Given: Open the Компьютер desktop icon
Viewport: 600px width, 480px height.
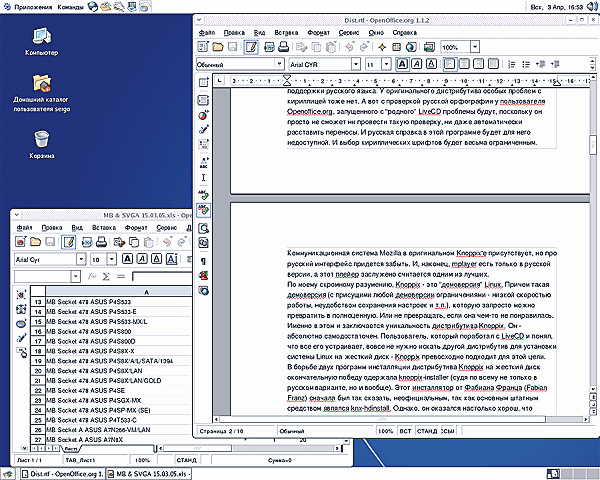Looking at the screenshot, I should (x=41, y=42).
